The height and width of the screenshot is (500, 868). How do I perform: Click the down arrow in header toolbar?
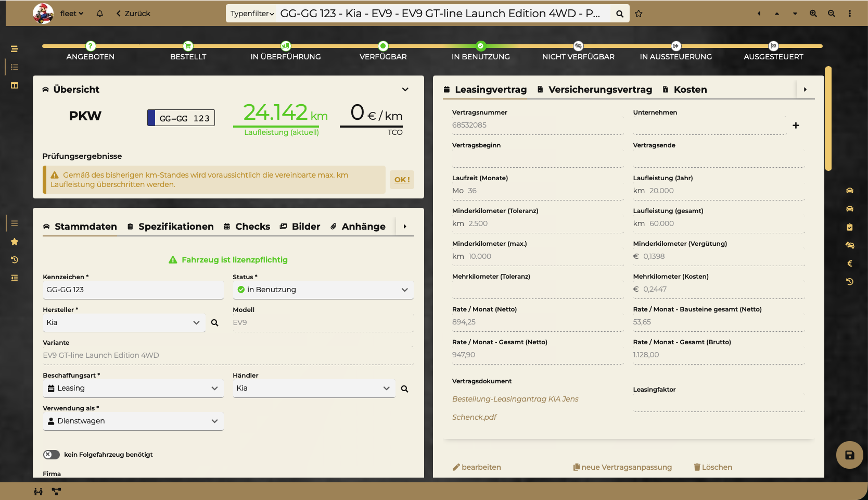pyautogui.click(x=795, y=14)
